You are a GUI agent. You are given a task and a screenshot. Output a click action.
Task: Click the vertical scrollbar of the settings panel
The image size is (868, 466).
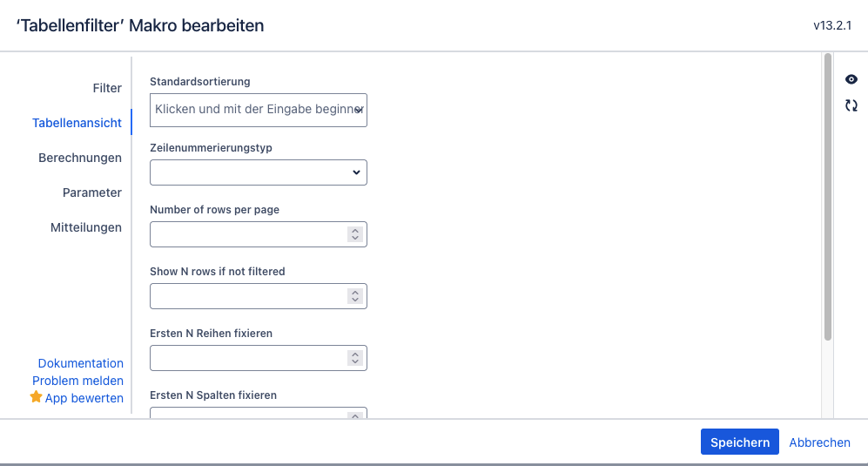(x=828, y=196)
